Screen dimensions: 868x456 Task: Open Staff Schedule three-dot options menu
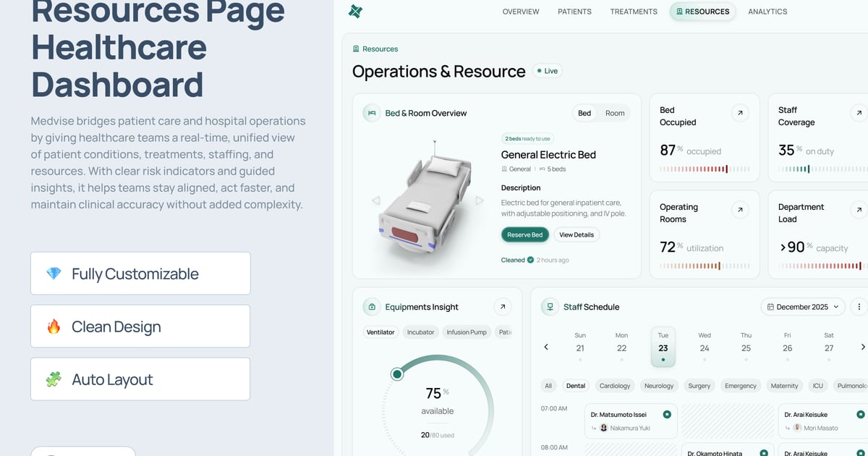859,307
